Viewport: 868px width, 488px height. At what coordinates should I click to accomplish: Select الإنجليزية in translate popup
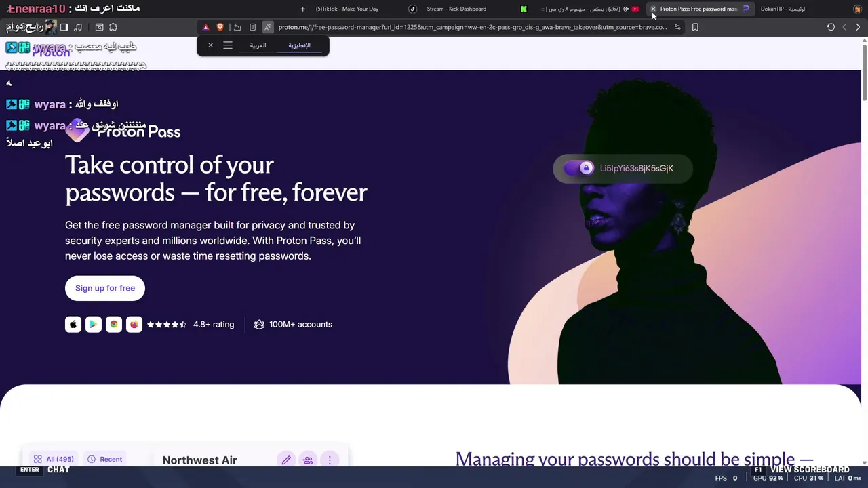[x=299, y=45]
